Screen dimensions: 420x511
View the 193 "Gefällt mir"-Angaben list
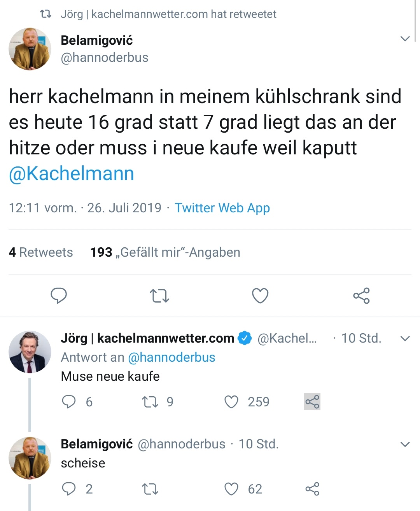(165, 252)
